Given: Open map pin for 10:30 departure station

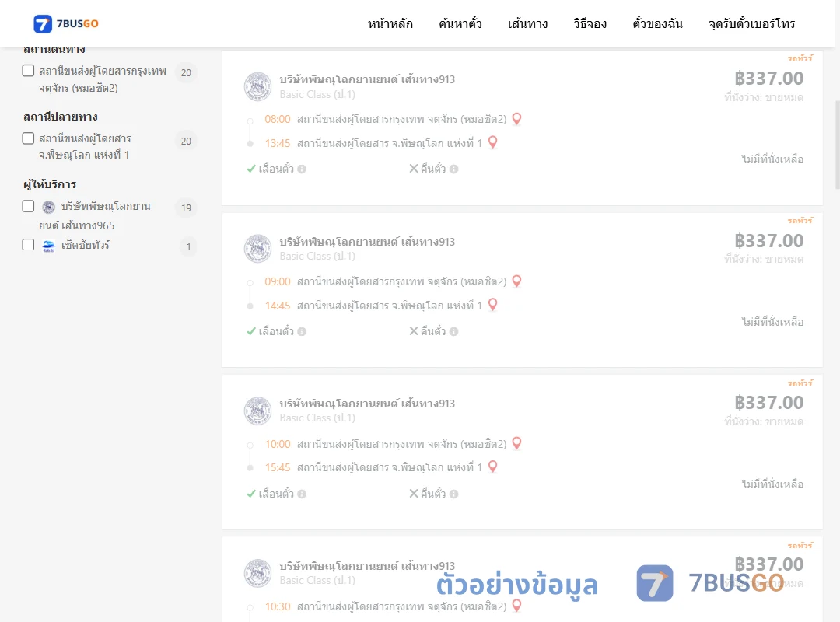Looking at the screenshot, I should tap(517, 606).
